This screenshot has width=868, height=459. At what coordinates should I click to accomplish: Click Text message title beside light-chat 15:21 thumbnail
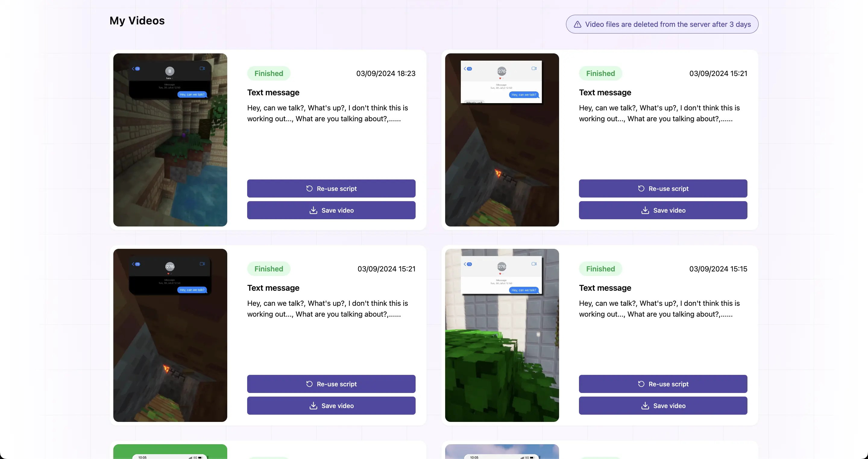[605, 92]
